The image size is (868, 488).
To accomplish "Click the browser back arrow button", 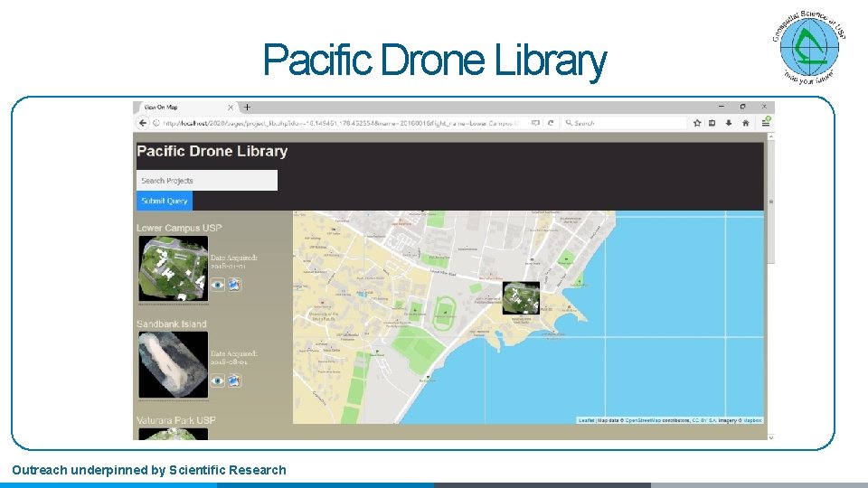I will click(143, 123).
